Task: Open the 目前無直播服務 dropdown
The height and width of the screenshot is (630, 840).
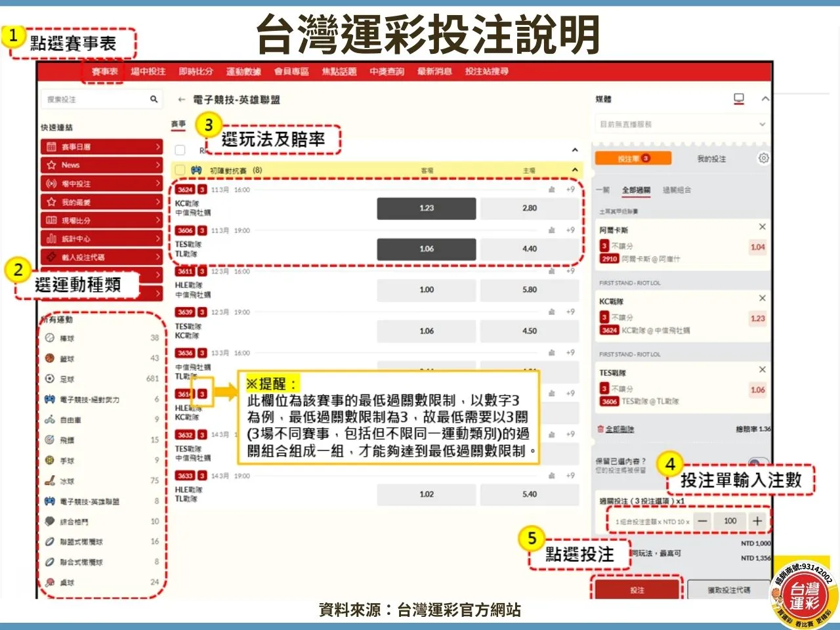Action: (682, 124)
